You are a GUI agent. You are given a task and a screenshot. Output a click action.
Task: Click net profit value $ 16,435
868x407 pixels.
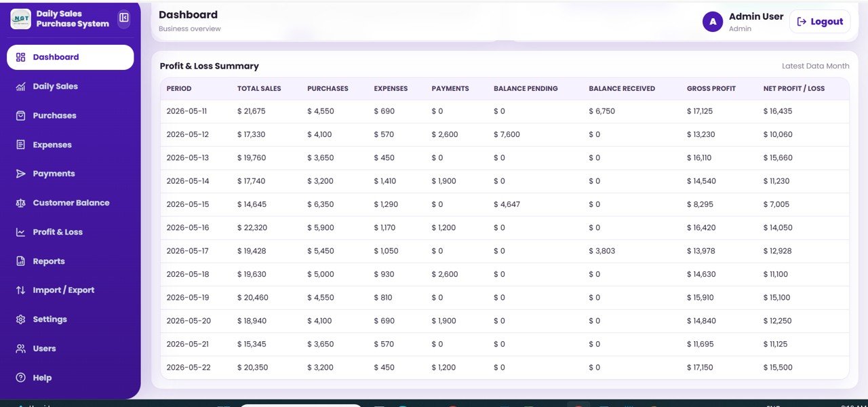tap(778, 111)
